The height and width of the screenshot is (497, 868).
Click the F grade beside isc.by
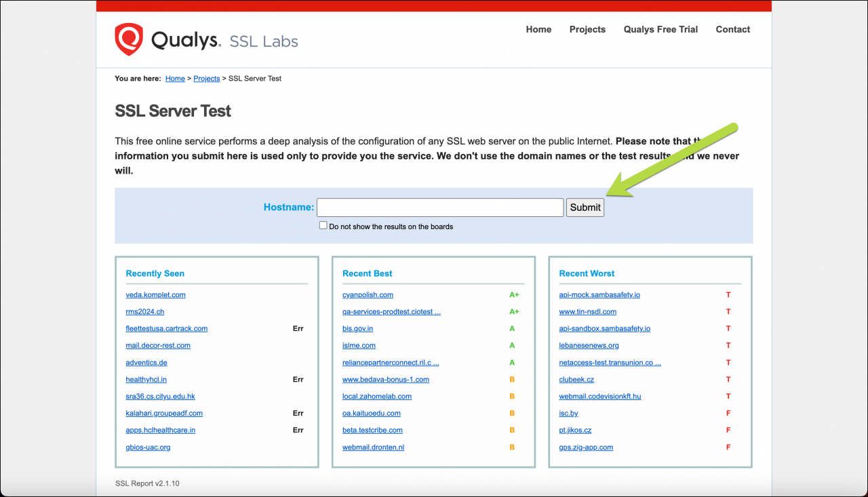pyautogui.click(x=728, y=414)
